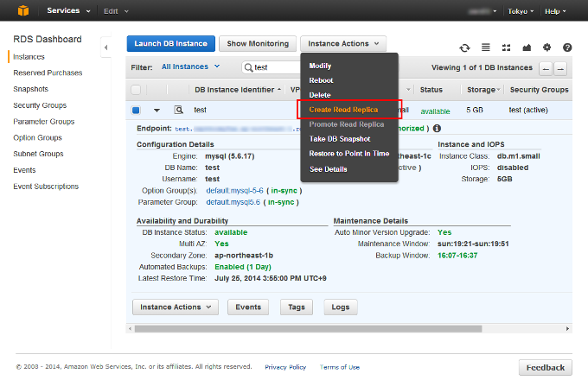Sort by the Storage column header
Image resolution: width=588 pixels, height=380 pixels.
(483, 90)
